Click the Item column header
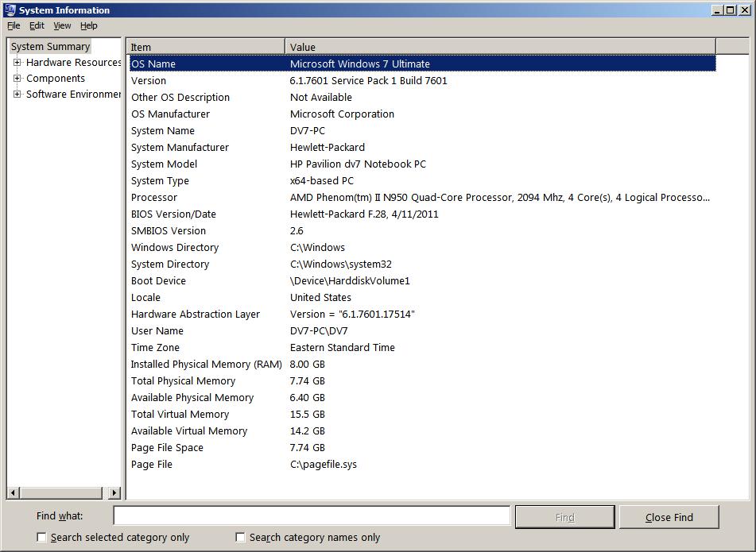The height and width of the screenshot is (552, 756). pos(206,47)
